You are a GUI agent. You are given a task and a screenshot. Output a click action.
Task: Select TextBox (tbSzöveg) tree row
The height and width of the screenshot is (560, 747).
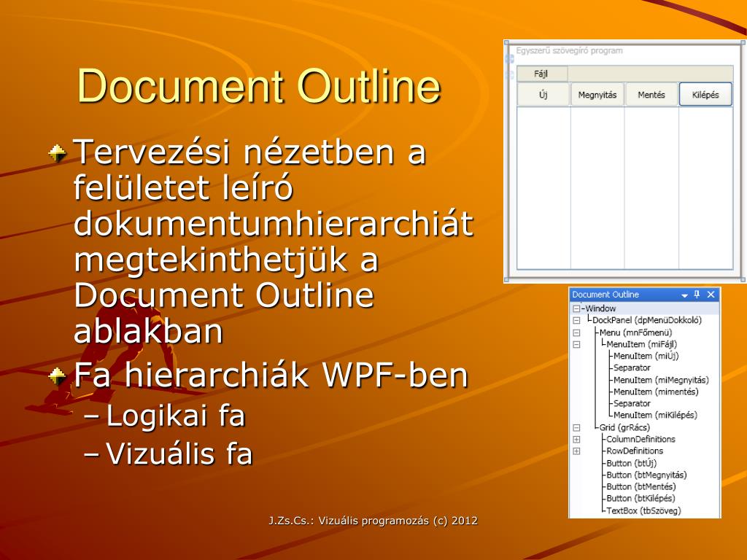(643, 510)
